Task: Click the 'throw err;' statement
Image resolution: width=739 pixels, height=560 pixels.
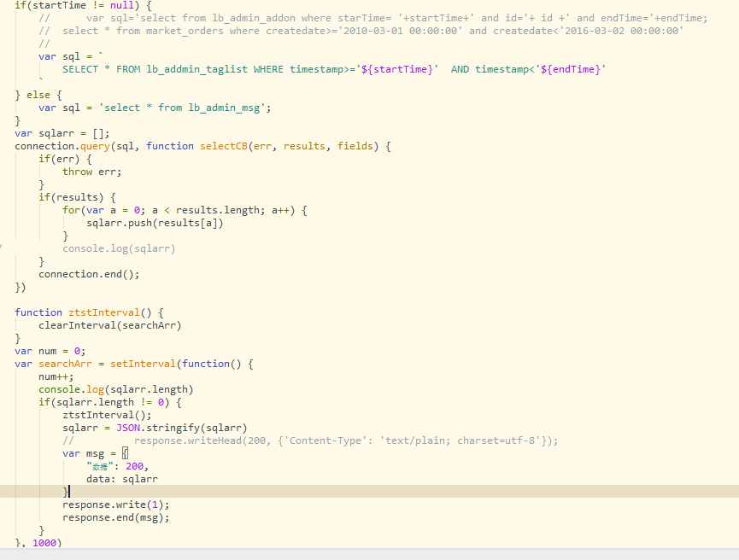Action: (92, 172)
